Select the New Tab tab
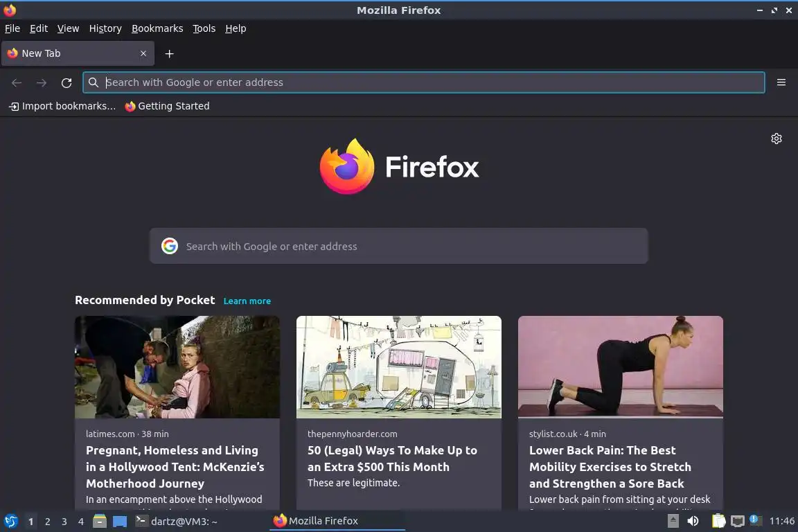This screenshot has height=532, width=798. click(x=78, y=53)
